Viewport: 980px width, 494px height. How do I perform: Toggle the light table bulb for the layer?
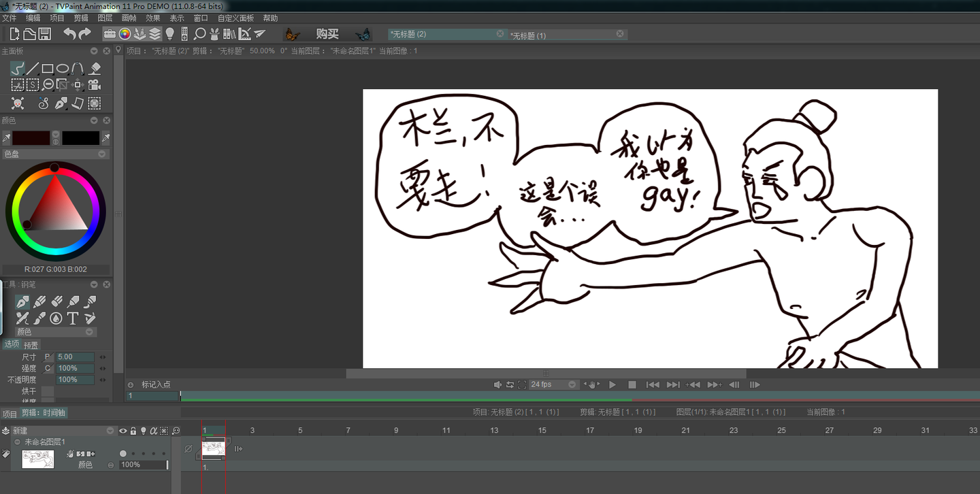pyautogui.click(x=143, y=431)
